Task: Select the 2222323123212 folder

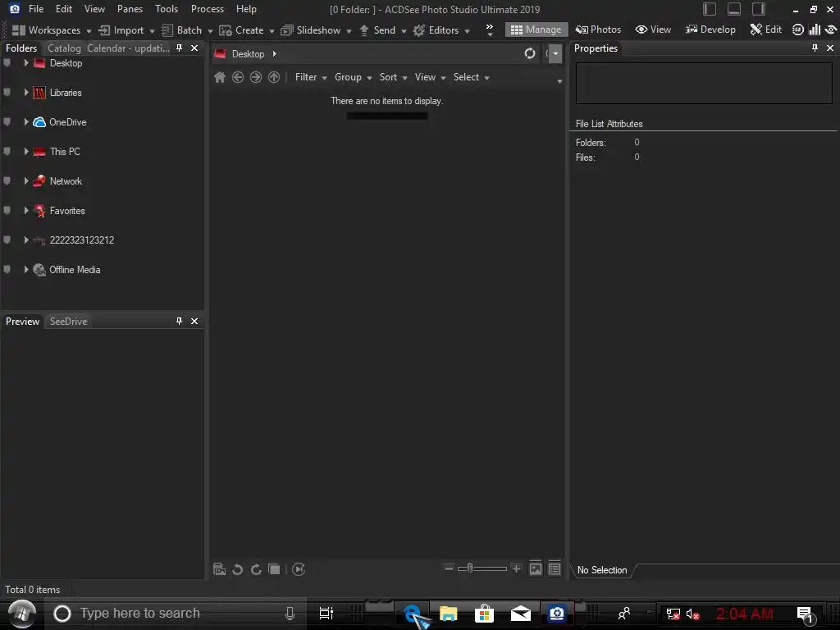Action: pyautogui.click(x=82, y=240)
